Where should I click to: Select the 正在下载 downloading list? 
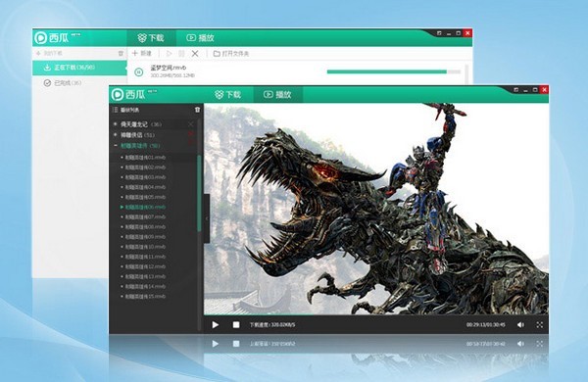pyautogui.click(x=79, y=68)
